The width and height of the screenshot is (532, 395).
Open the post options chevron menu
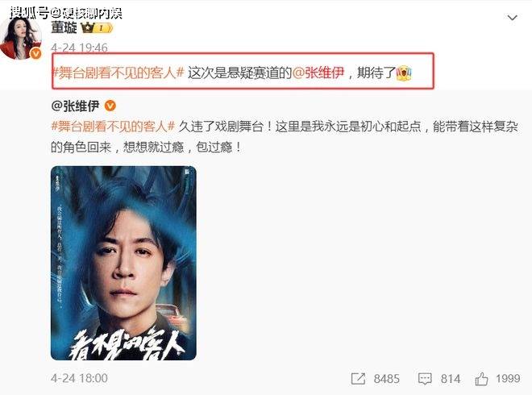(512, 17)
